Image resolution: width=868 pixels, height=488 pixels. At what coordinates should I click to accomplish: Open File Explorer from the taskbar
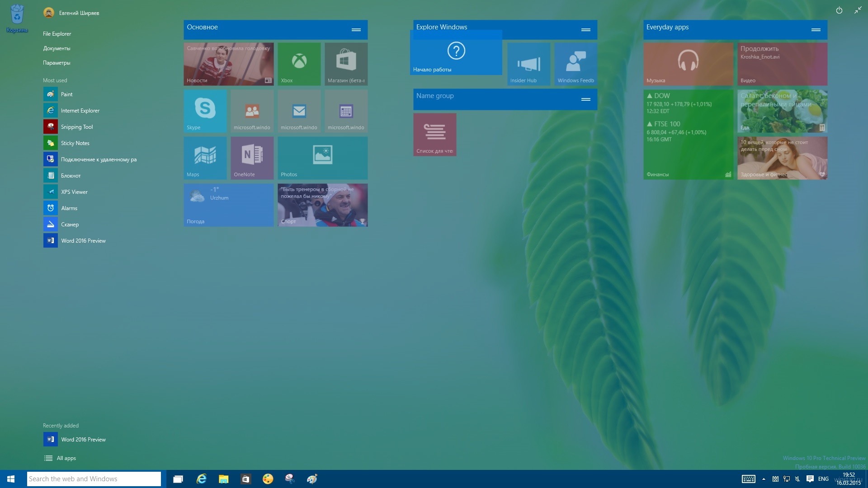pyautogui.click(x=223, y=479)
